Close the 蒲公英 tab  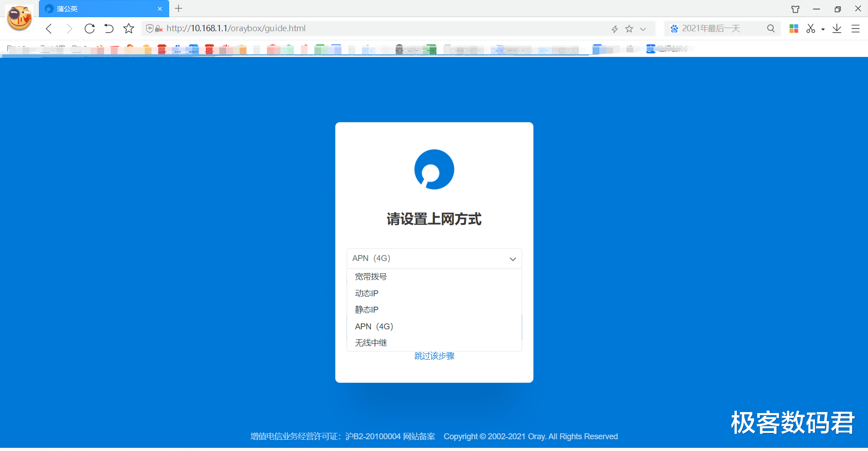coord(160,9)
